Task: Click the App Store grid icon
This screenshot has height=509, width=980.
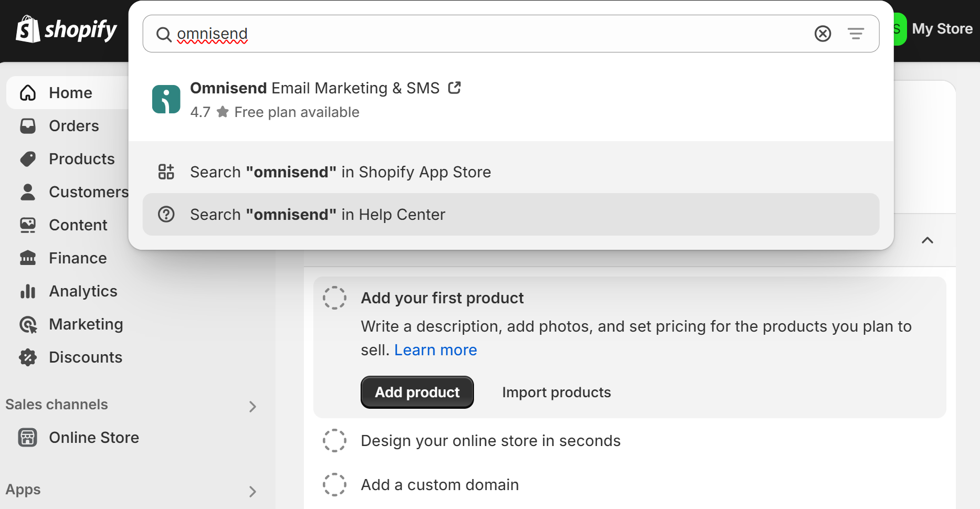Action: [166, 172]
